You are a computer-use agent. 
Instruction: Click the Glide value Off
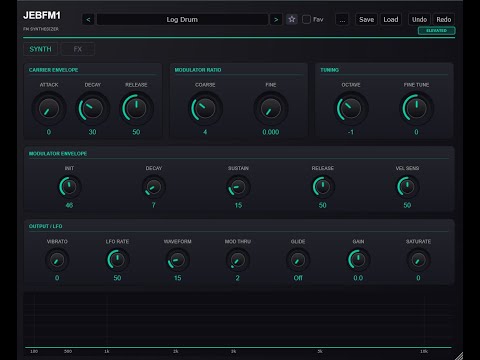[x=298, y=278]
